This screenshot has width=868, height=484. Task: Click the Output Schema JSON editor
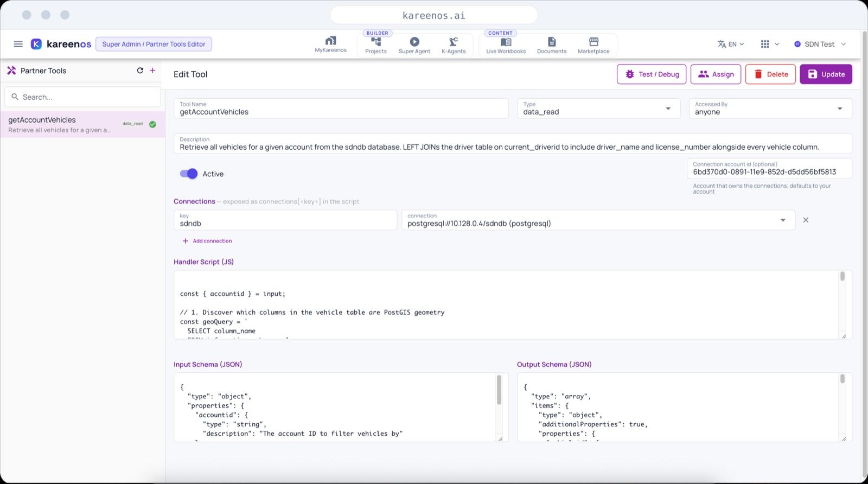tap(678, 407)
